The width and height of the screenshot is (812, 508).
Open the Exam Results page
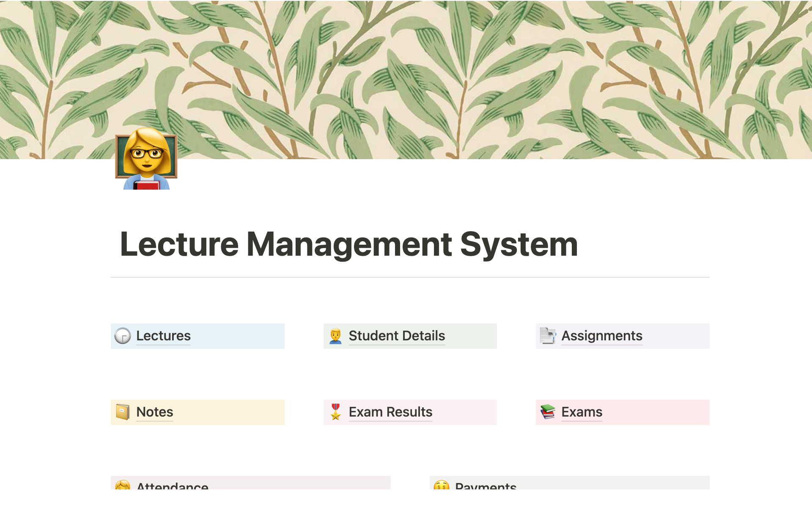coord(390,411)
